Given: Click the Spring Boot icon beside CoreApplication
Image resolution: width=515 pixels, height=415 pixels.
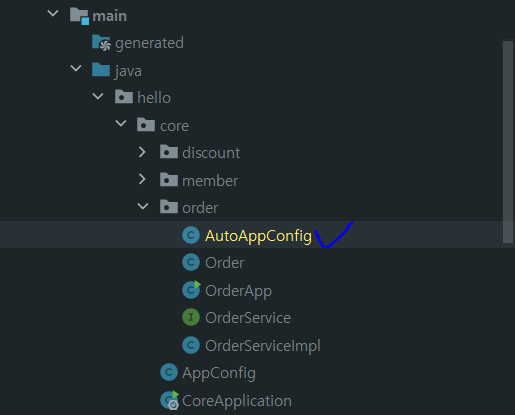Looking at the screenshot, I should click(x=169, y=400).
